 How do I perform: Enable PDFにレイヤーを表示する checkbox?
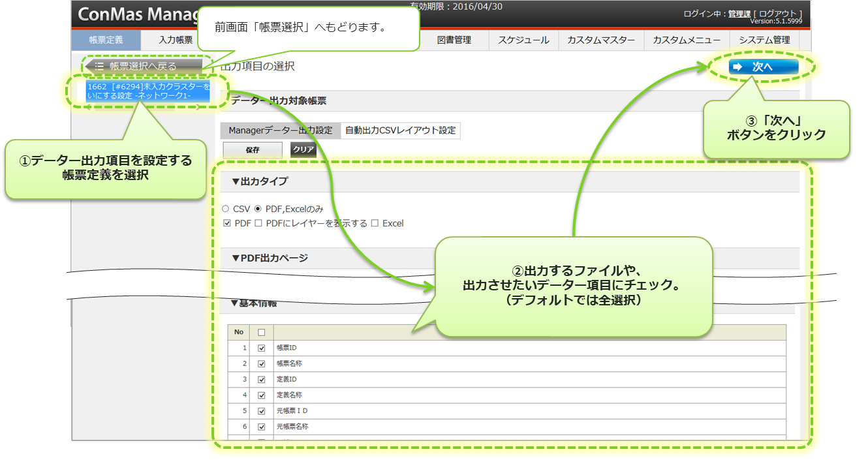point(258,223)
